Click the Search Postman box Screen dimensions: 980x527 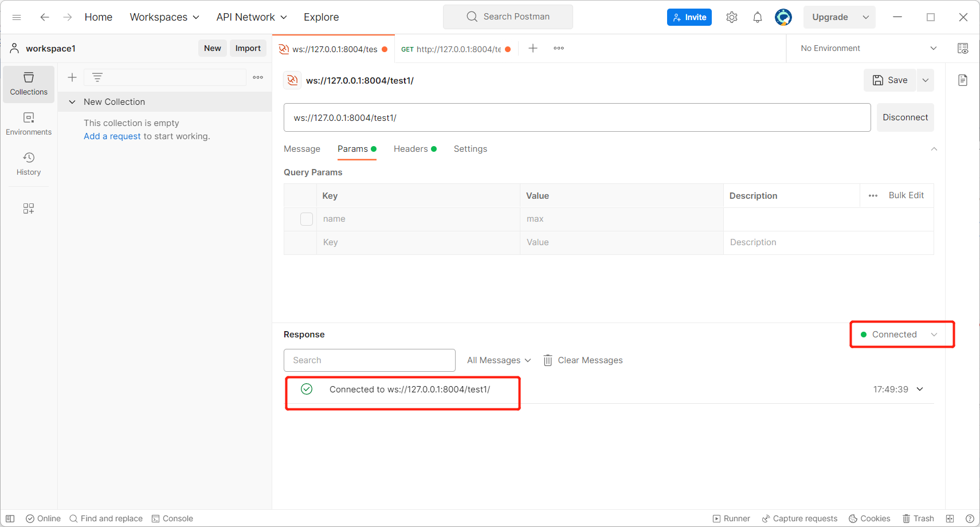coord(508,17)
